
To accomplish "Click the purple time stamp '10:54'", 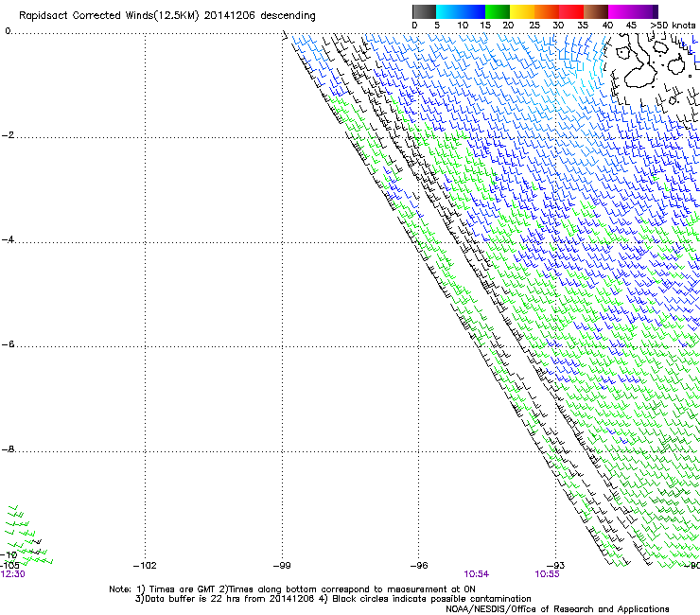I will [477, 574].
